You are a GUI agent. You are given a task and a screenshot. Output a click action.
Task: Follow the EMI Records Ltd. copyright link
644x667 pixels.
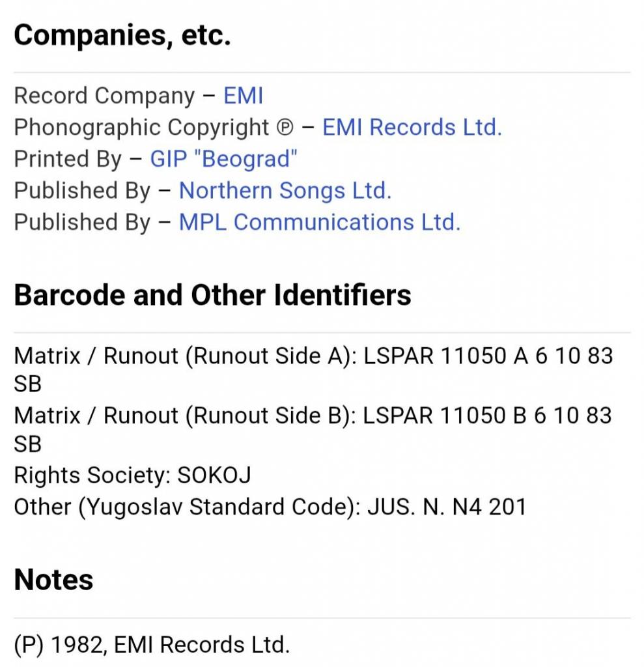(x=412, y=128)
